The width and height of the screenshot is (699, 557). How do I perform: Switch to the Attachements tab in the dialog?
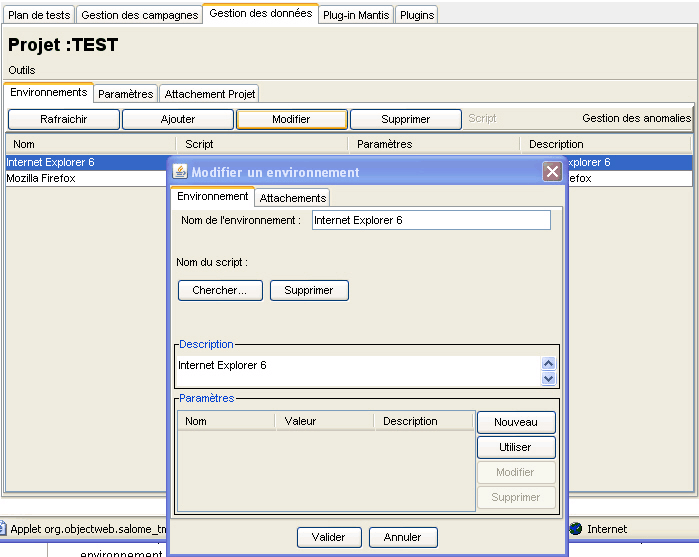(x=292, y=198)
